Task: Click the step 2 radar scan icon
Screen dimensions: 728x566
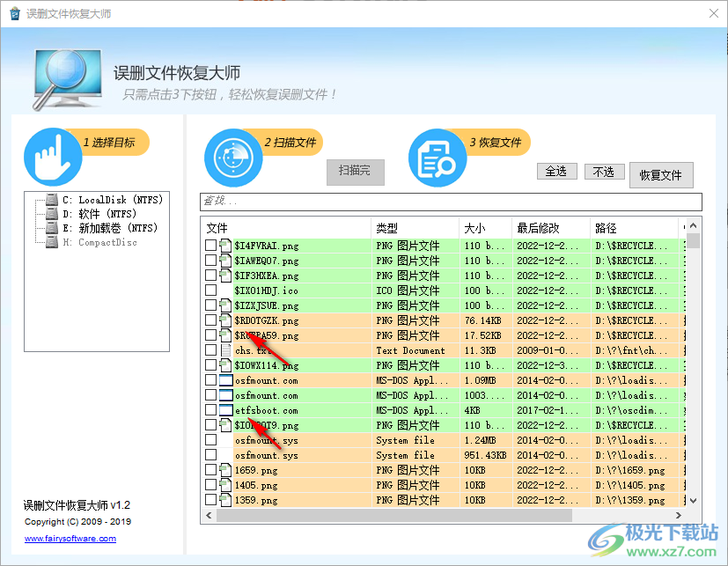Action: (x=233, y=158)
